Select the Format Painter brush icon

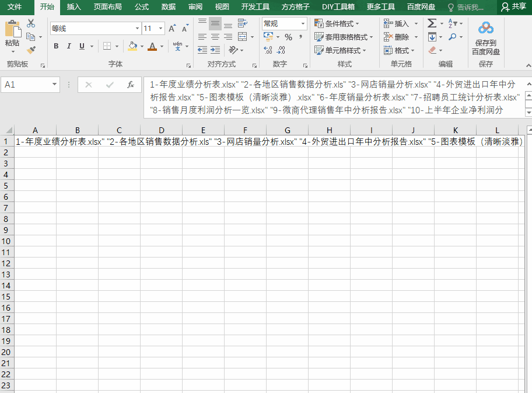(x=32, y=50)
